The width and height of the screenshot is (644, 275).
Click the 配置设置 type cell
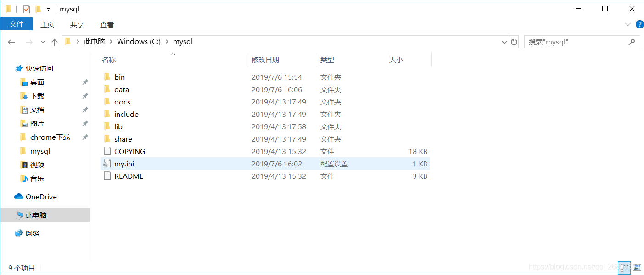coord(334,164)
